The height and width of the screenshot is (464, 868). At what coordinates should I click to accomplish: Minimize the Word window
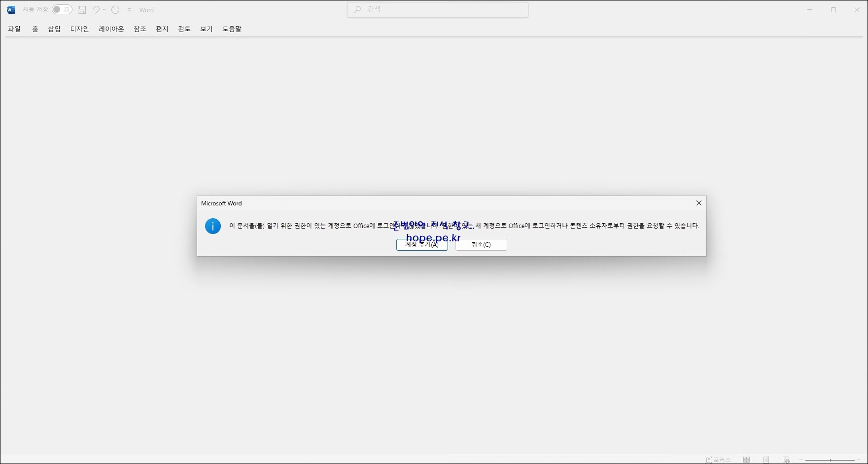810,10
